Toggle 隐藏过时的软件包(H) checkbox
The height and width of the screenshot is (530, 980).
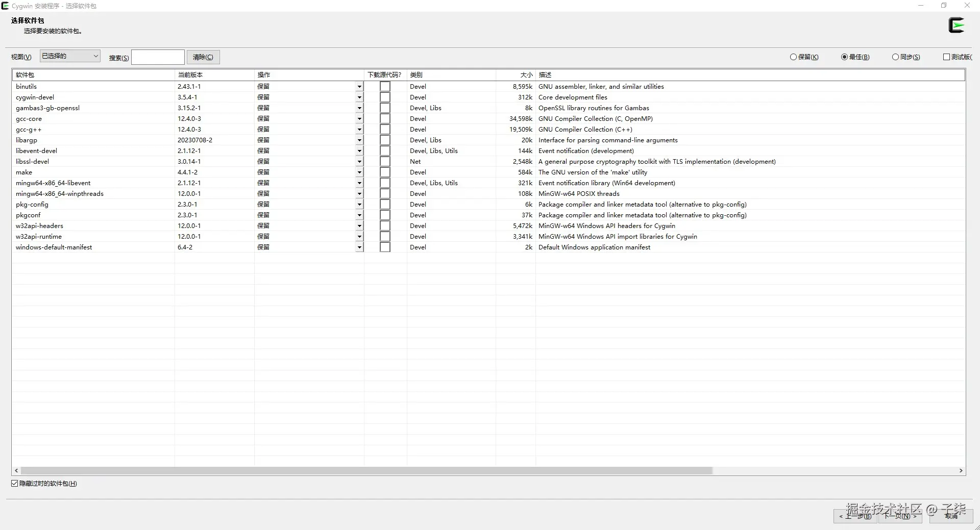pos(44,484)
